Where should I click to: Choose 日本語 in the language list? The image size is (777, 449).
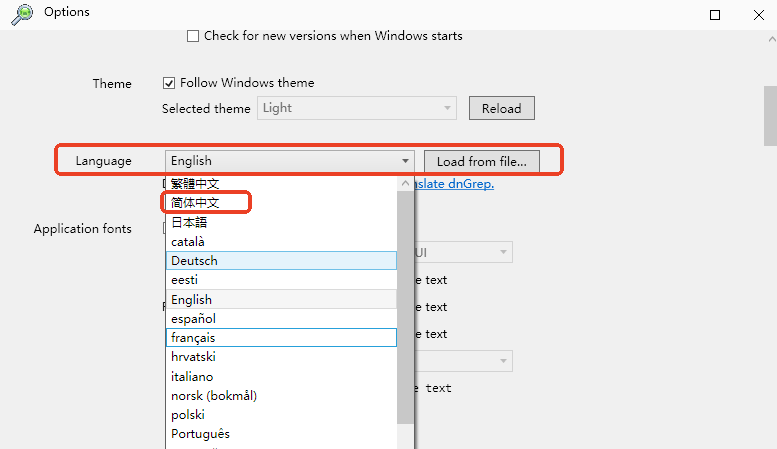pyautogui.click(x=281, y=222)
